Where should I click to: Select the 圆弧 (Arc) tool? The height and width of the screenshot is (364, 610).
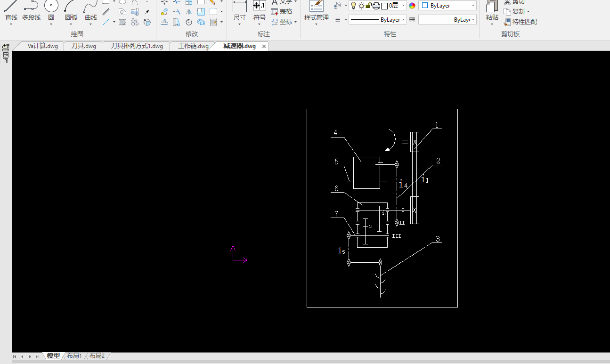click(71, 11)
